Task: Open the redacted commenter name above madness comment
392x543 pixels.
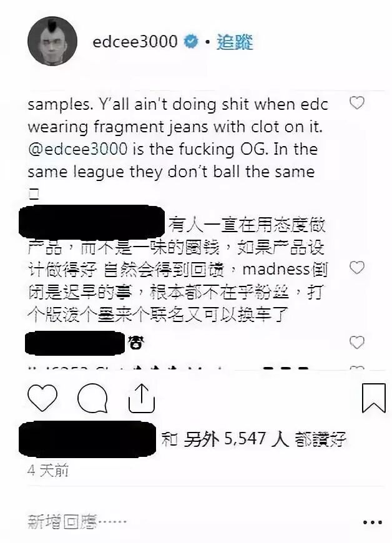Action: click(x=92, y=222)
